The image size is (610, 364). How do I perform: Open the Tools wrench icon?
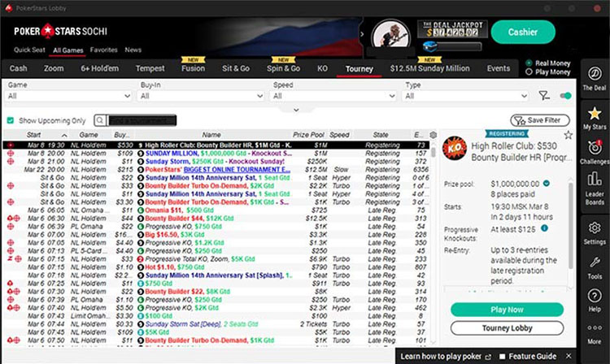(x=595, y=267)
